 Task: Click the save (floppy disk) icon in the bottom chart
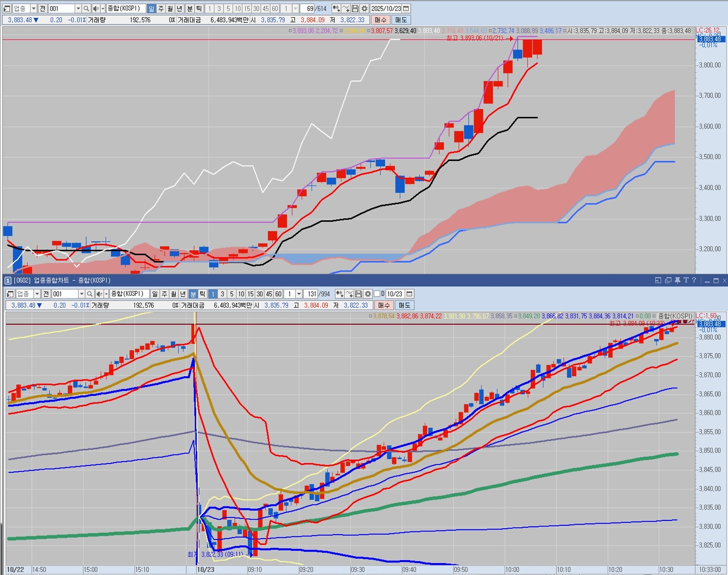pos(358,294)
